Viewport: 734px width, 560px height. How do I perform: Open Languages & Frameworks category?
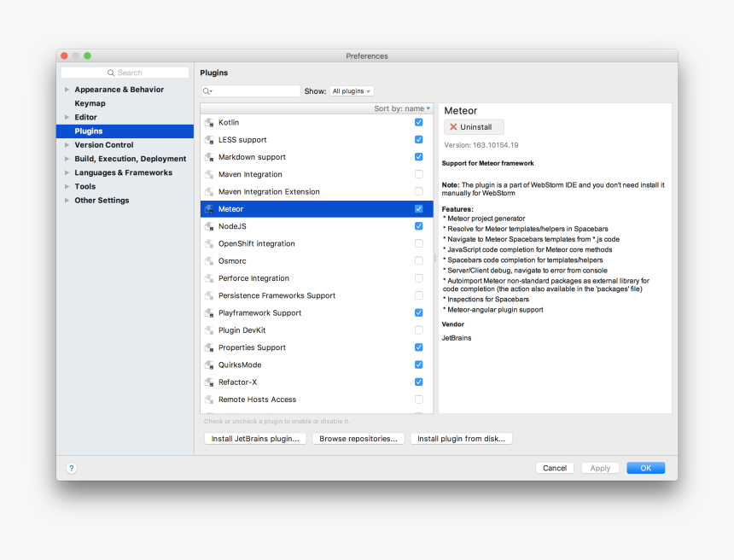pyautogui.click(x=125, y=172)
